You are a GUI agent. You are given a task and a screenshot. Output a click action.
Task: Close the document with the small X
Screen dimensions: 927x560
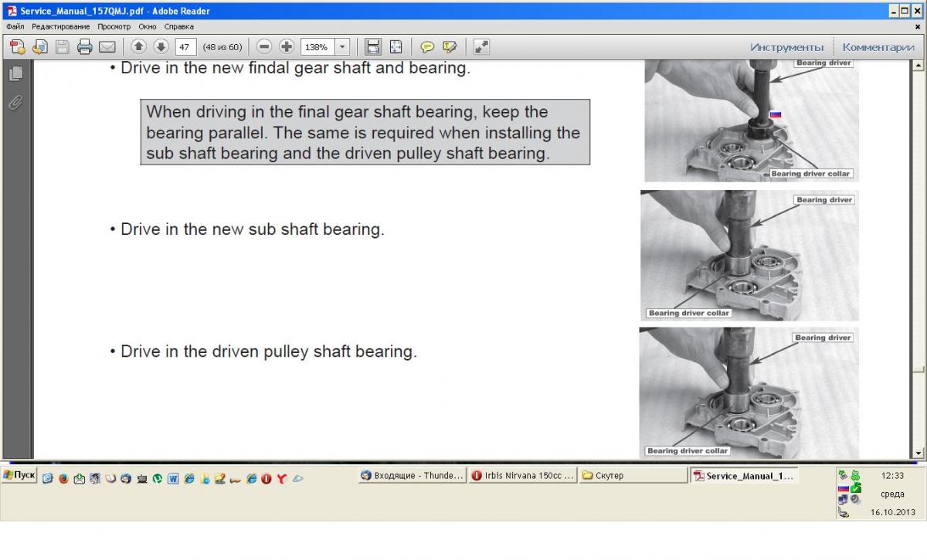click(x=919, y=26)
